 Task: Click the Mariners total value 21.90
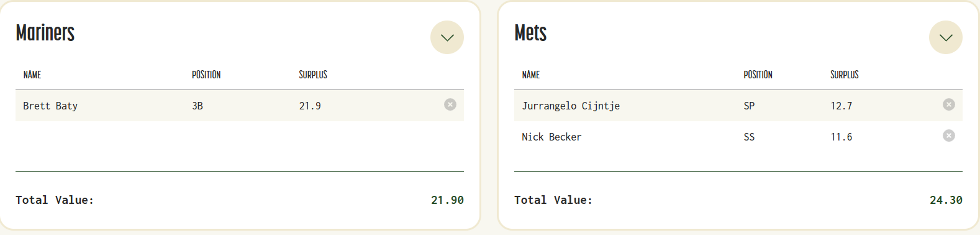[447, 200]
